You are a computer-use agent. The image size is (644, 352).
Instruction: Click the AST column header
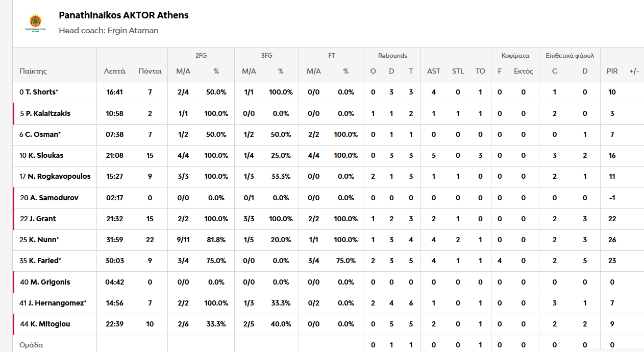point(434,71)
